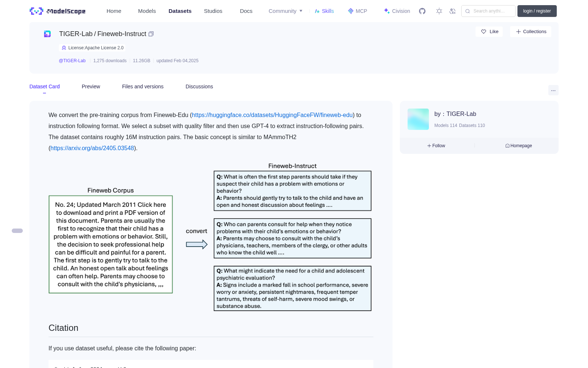Click the Collections button
Viewport: 588px width, 368px height.
point(531,32)
